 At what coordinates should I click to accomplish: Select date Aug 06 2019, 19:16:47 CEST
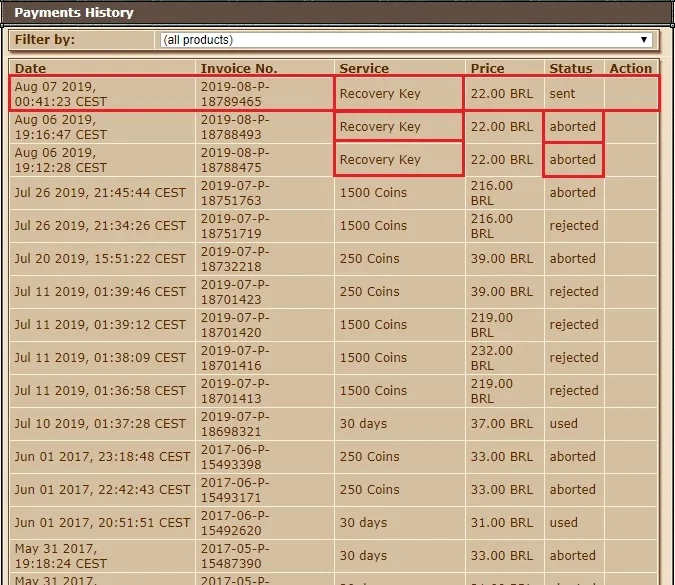[61, 127]
